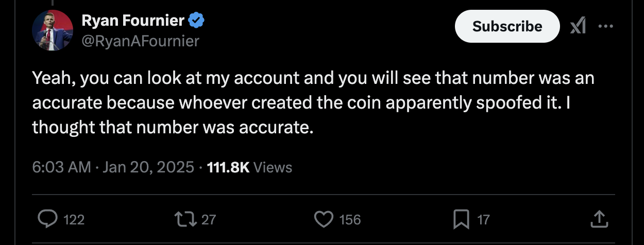Click the blue verified checkmark badge
This screenshot has width=644, height=245.
[x=197, y=21]
